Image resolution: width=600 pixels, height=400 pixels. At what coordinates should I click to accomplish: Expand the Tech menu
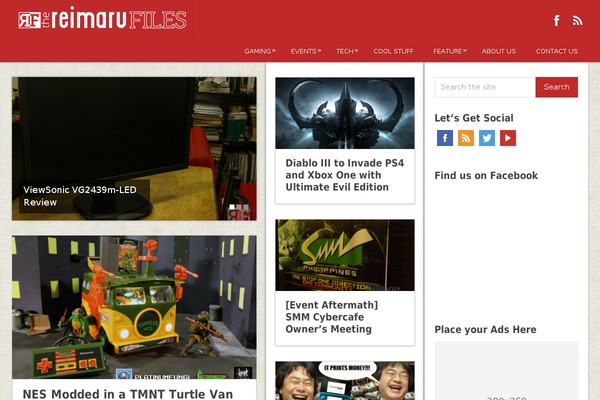347,51
